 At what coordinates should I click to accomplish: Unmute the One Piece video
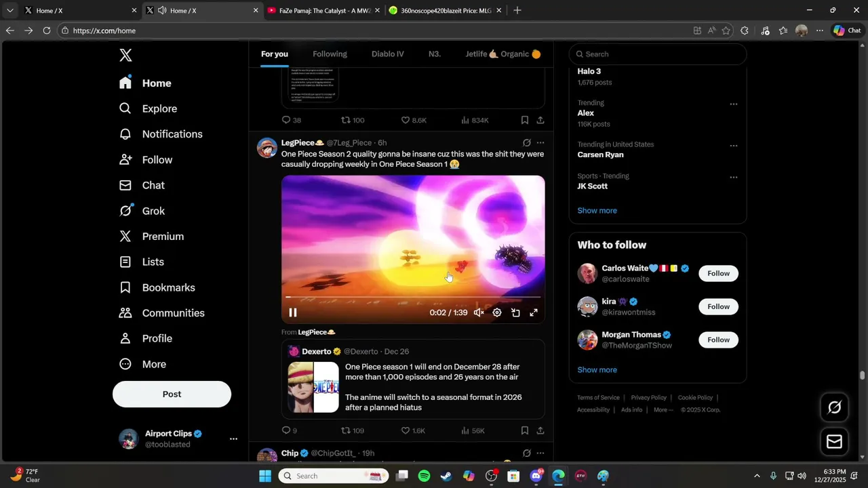coord(479,312)
